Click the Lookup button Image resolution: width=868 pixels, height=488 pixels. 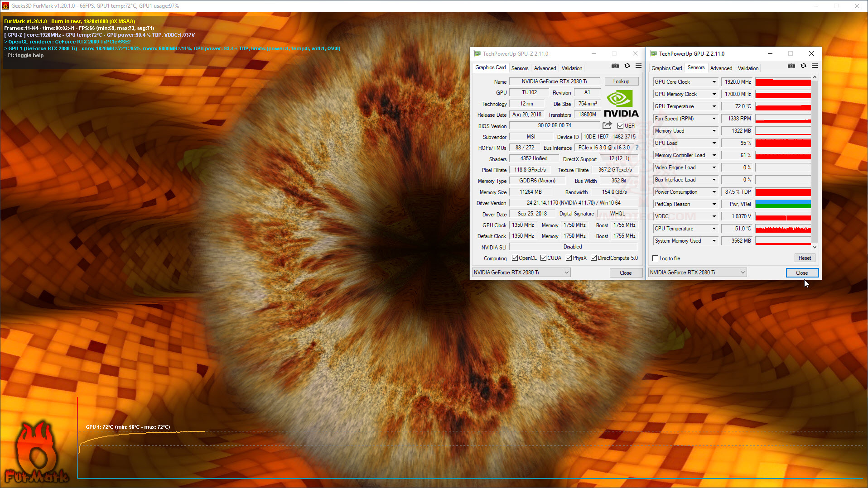(621, 81)
